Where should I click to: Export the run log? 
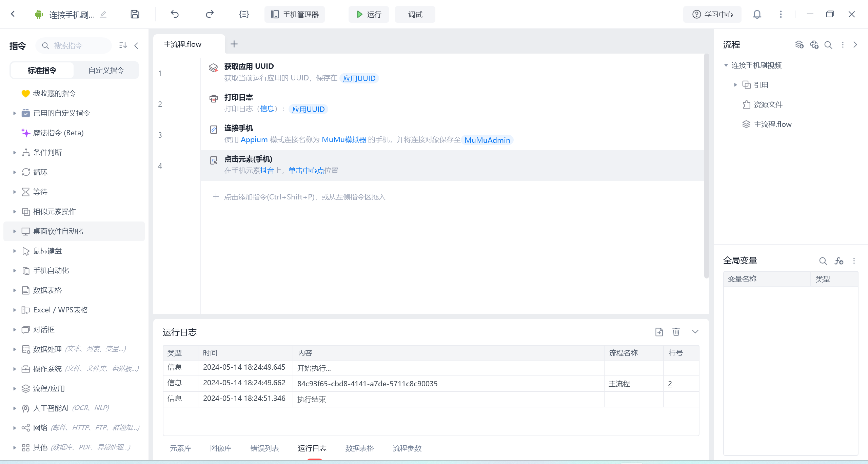tap(659, 332)
